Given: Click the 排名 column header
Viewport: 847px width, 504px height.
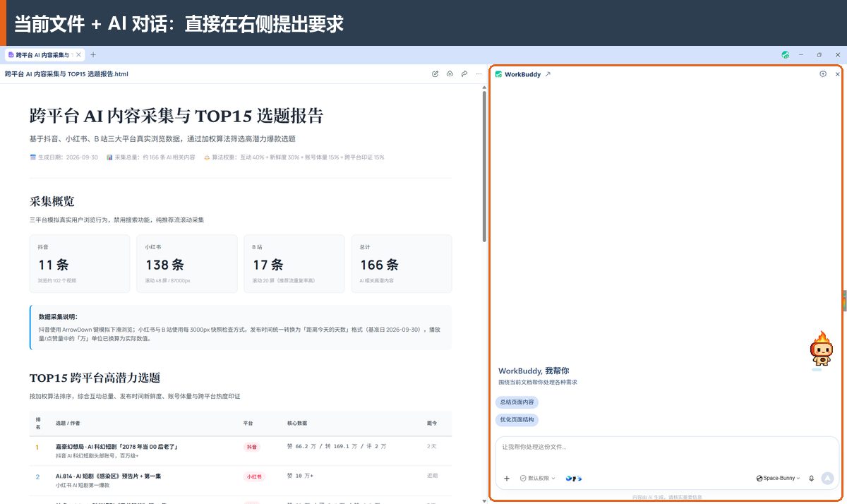Looking at the screenshot, I should 38,423.
